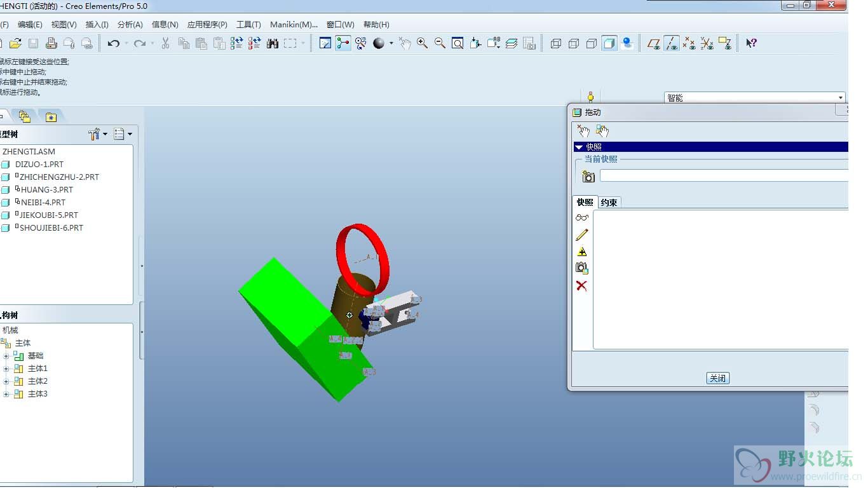The height and width of the screenshot is (488, 868).
Task: Open the 应用程序(P) menu
Action: (x=207, y=24)
